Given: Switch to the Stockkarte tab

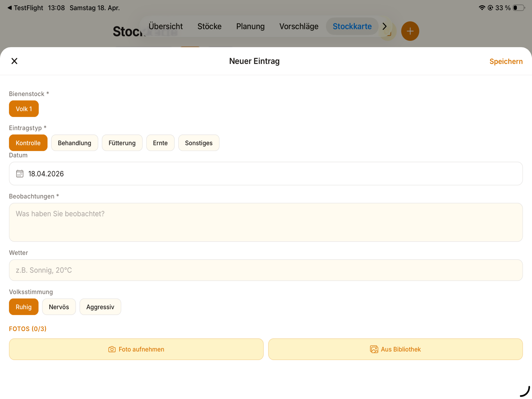Looking at the screenshot, I should point(352,26).
